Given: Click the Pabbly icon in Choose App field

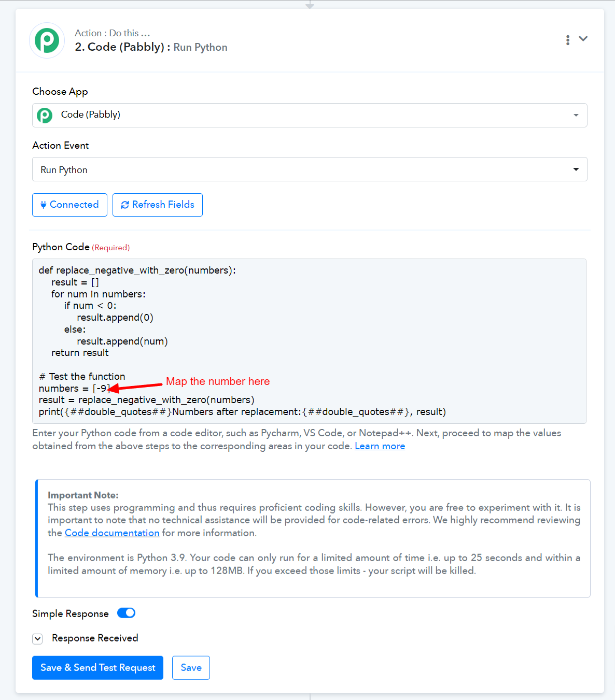Looking at the screenshot, I should [x=45, y=115].
